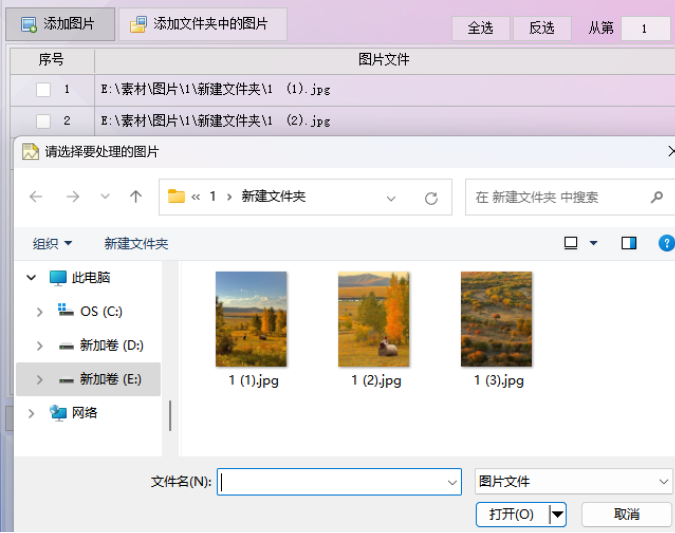Click the 打开(O) button

click(x=512, y=514)
